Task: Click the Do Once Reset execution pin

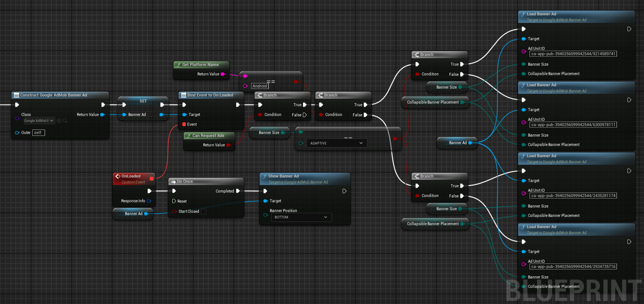Action: click(174, 201)
